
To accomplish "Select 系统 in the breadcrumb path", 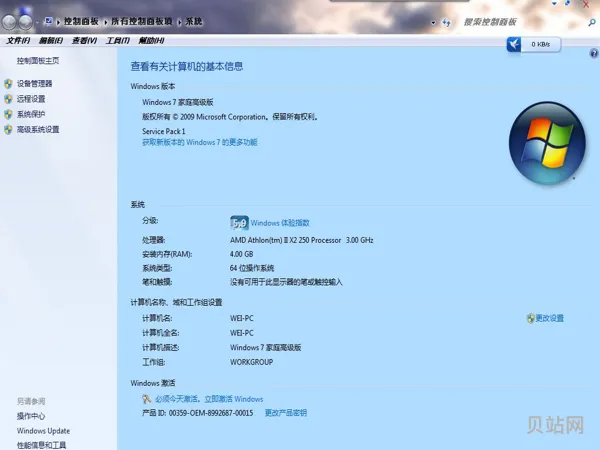I will tap(194, 21).
